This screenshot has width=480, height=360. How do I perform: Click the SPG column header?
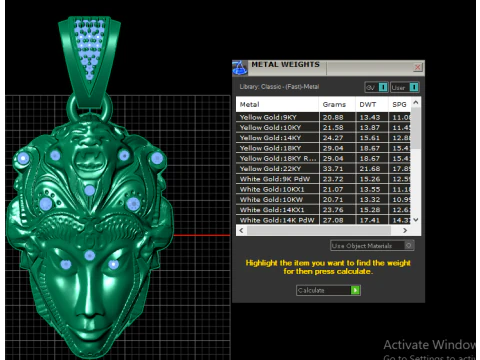coord(399,104)
